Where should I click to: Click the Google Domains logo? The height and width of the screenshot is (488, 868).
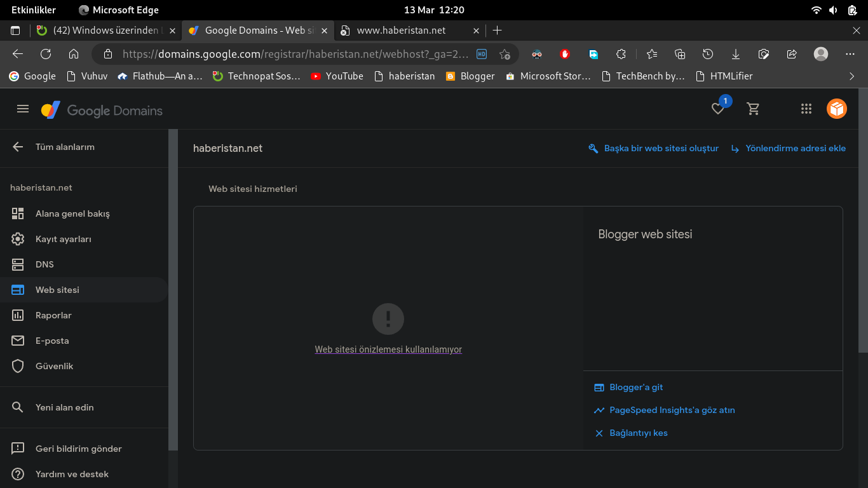102,110
